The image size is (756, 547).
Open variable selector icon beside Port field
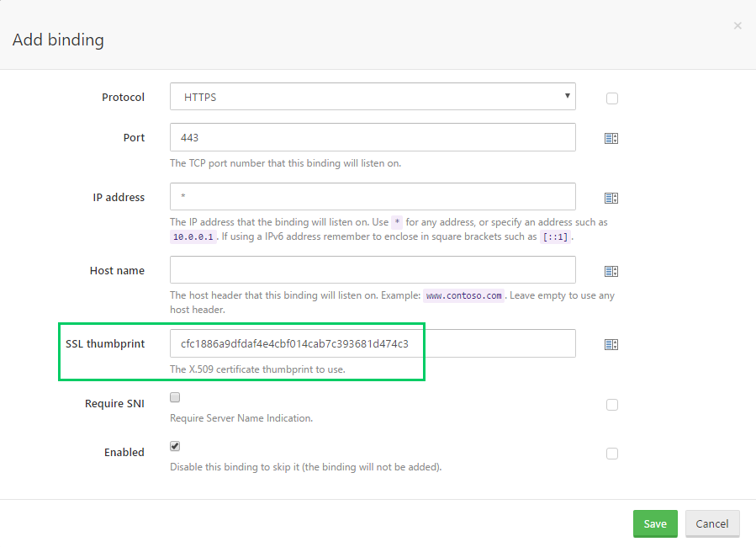click(611, 137)
